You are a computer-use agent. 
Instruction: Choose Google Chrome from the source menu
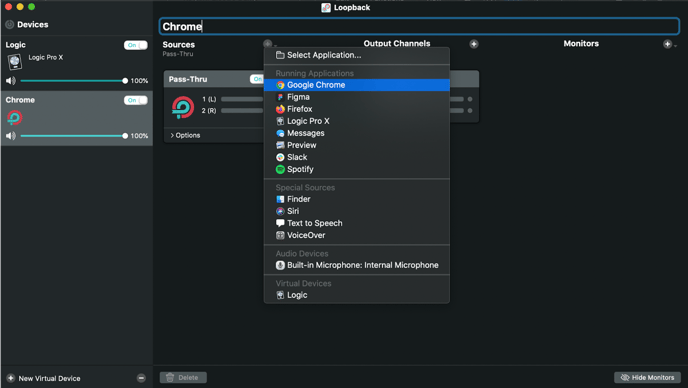tap(357, 85)
